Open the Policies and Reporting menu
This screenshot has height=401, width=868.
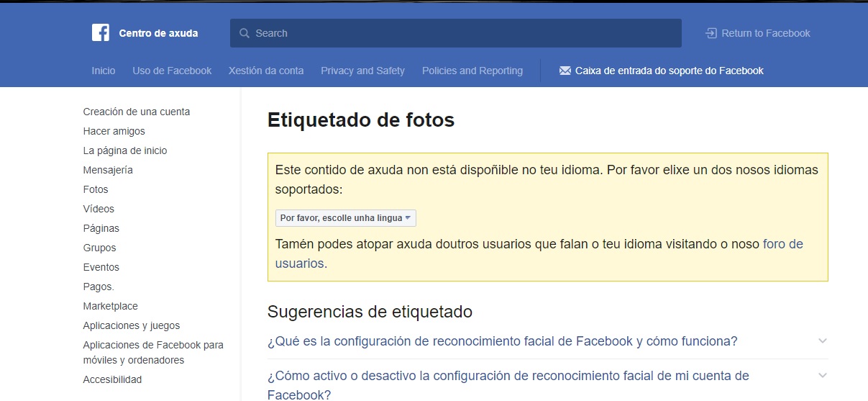(x=472, y=71)
